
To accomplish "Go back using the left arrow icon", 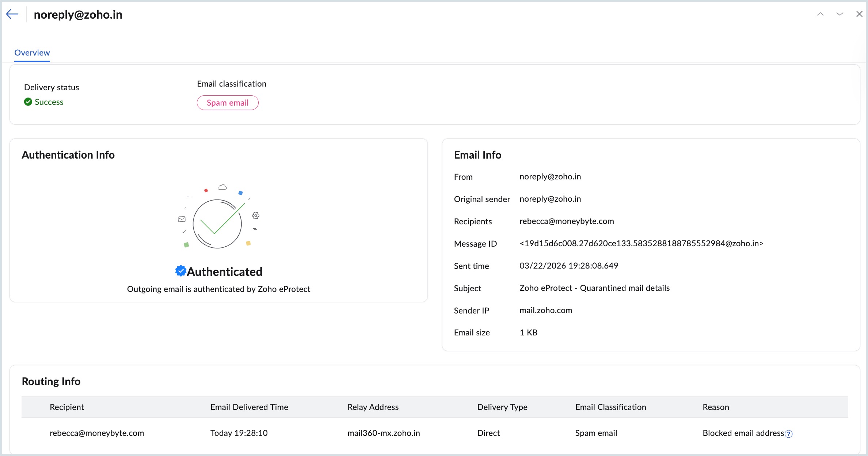I will pyautogui.click(x=12, y=14).
